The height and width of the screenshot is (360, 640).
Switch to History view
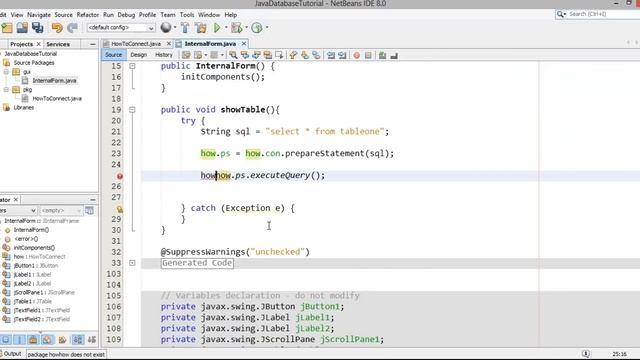(164, 55)
